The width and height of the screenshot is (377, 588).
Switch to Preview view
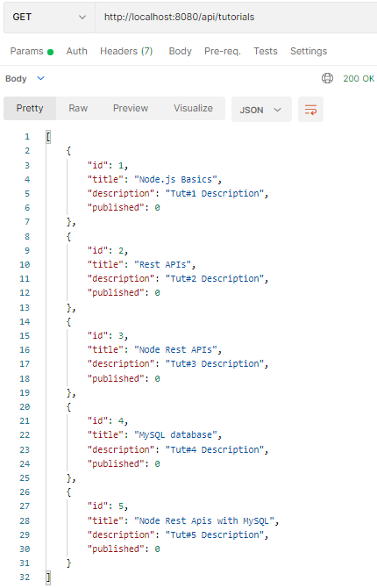[131, 108]
